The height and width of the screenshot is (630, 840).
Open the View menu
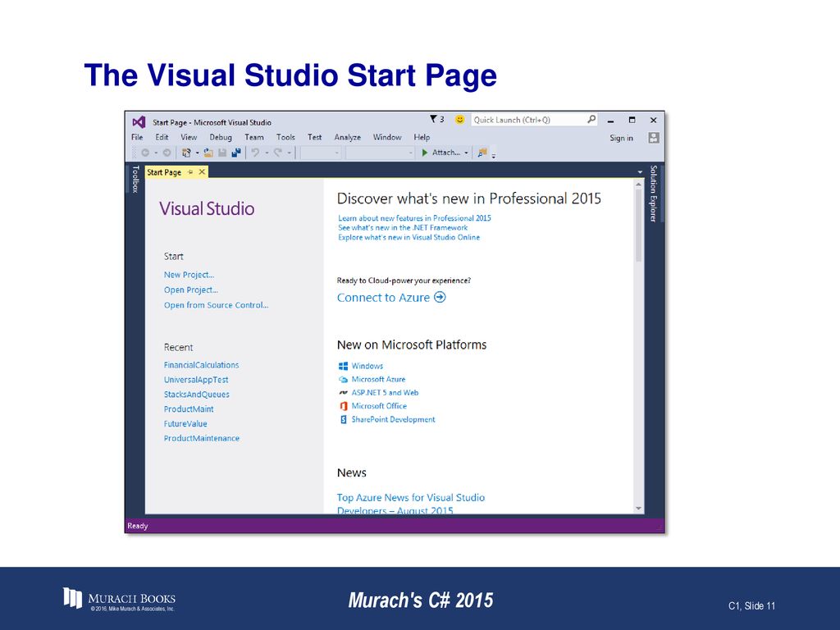(x=189, y=137)
